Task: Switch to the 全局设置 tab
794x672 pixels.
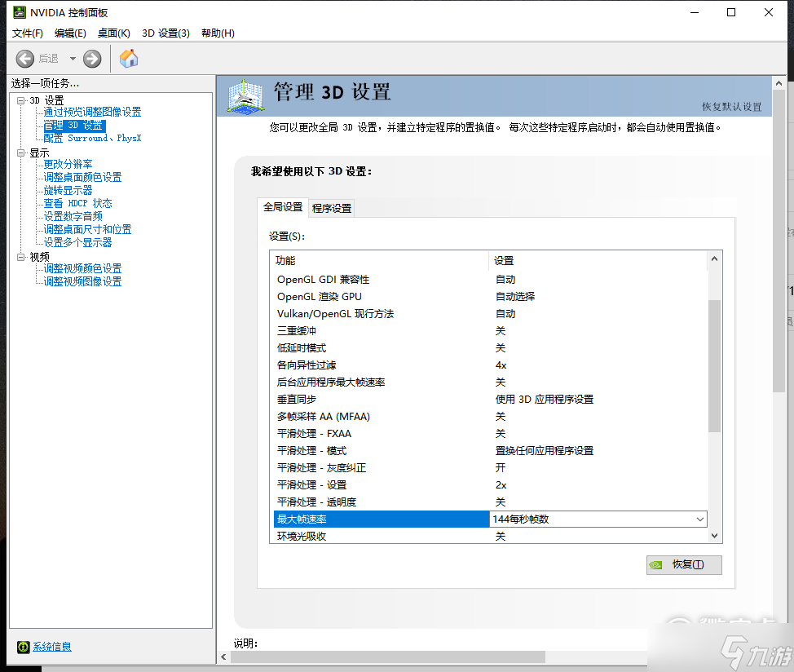Action: (283, 207)
